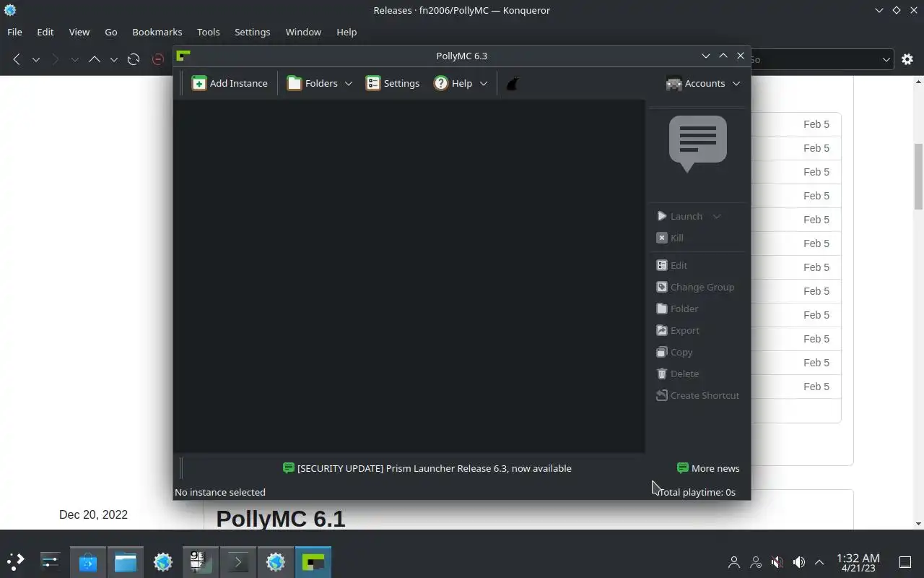Image resolution: width=924 pixels, height=578 pixels.
Task: Open the Accounts menu in PollyMC
Action: point(703,83)
